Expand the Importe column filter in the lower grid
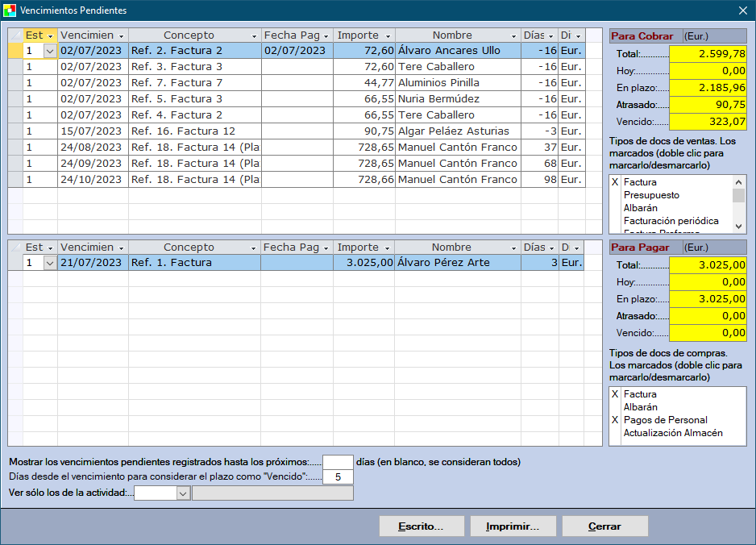Screen dimensions: 756x545 coord(388,248)
